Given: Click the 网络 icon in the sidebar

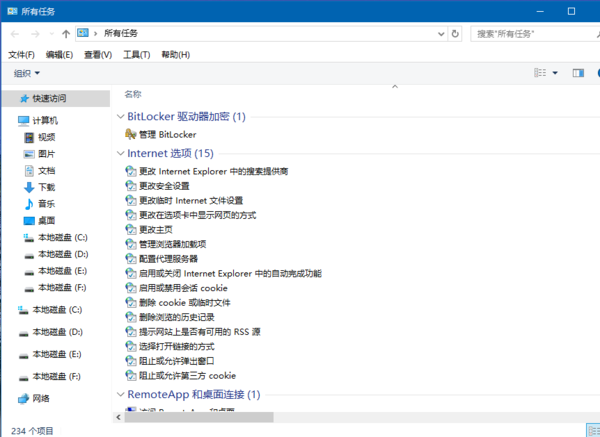Looking at the screenshot, I should (23, 398).
